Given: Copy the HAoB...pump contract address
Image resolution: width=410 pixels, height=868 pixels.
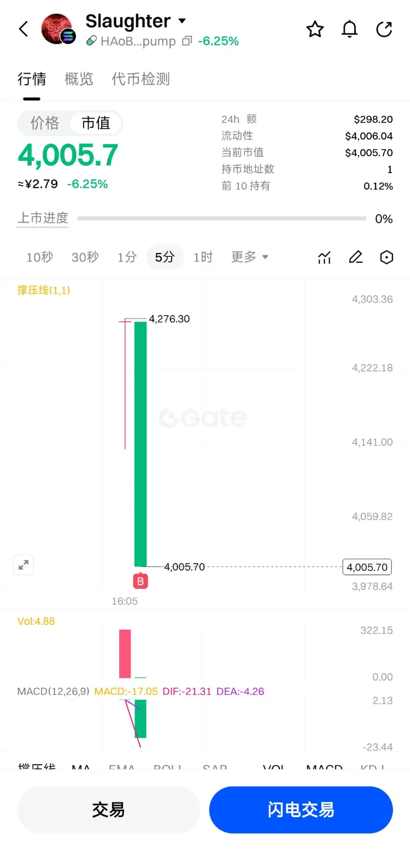Looking at the screenshot, I should click(x=187, y=41).
